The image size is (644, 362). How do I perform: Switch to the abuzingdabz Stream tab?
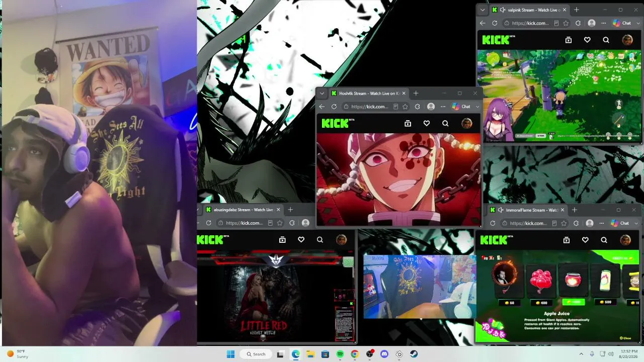click(244, 210)
